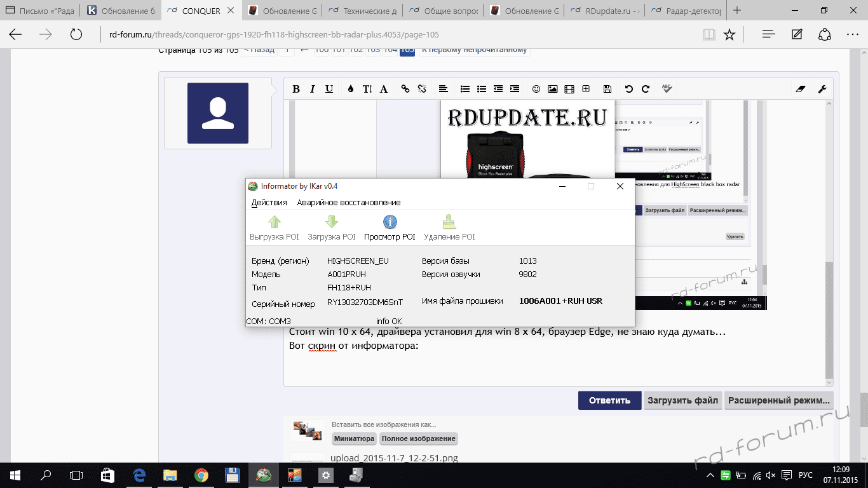Click the insert image icon in editor
The width and height of the screenshot is (868, 488).
(x=553, y=89)
